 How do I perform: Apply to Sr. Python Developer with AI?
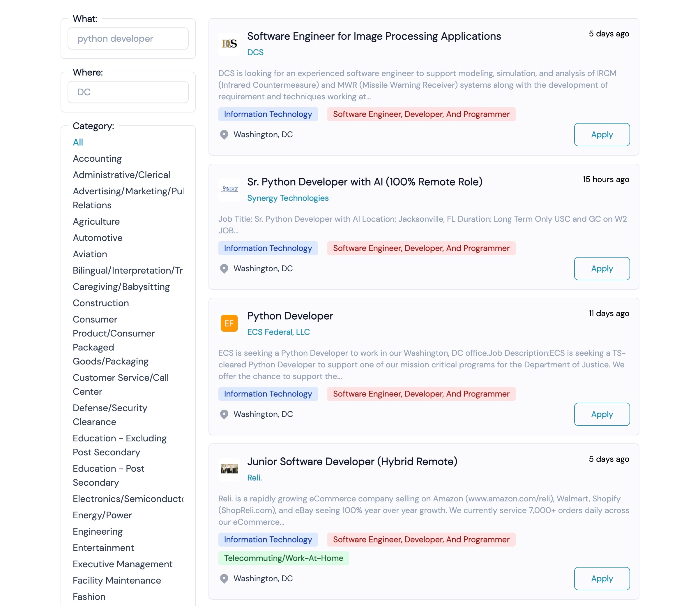602,269
